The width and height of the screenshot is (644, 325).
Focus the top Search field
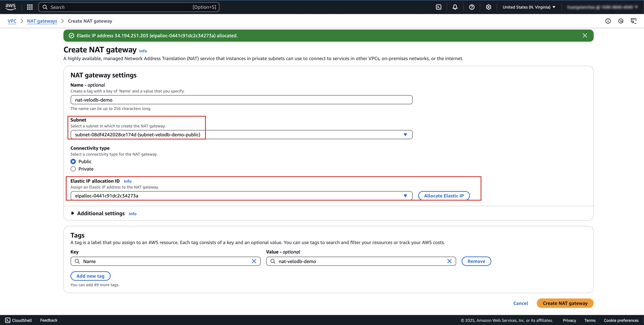129,7
